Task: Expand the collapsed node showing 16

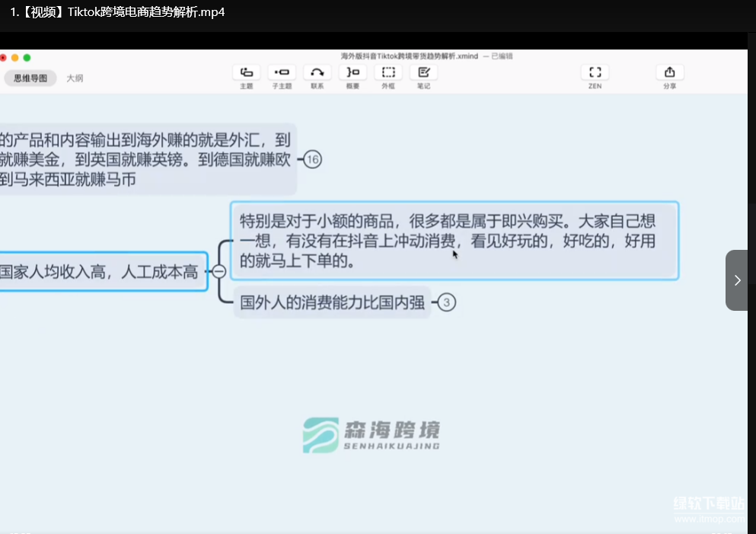Action: (x=312, y=159)
